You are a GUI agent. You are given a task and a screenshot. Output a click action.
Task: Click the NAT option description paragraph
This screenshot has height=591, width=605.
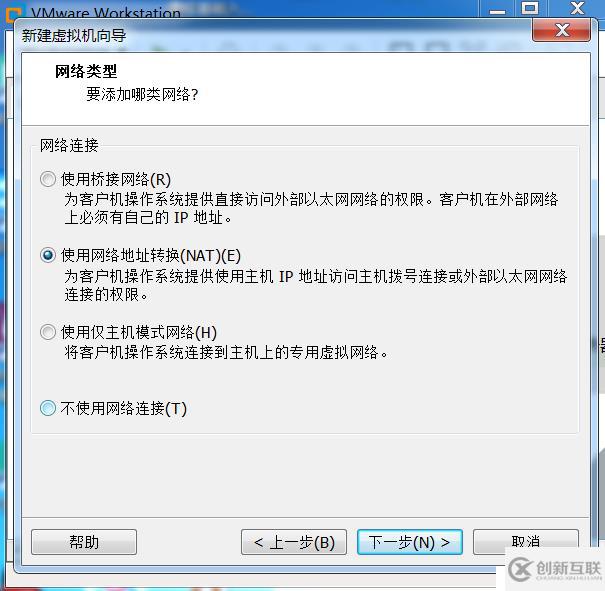pyautogui.click(x=316, y=285)
